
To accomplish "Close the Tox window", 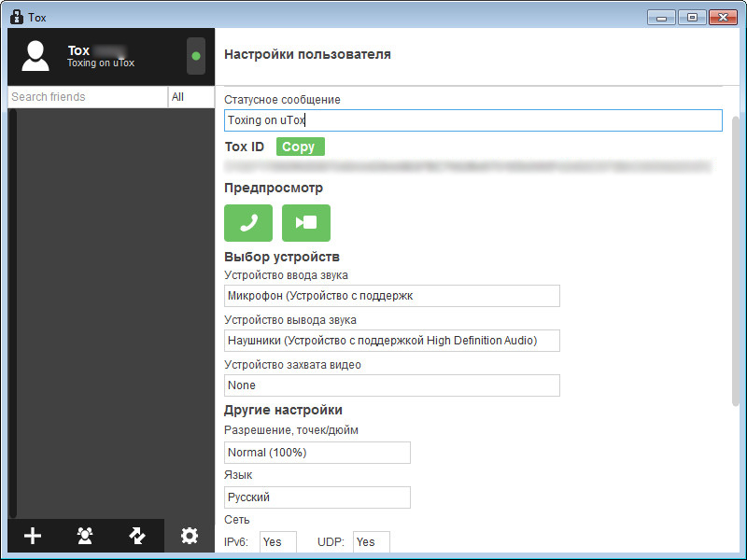I will (723, 18).
